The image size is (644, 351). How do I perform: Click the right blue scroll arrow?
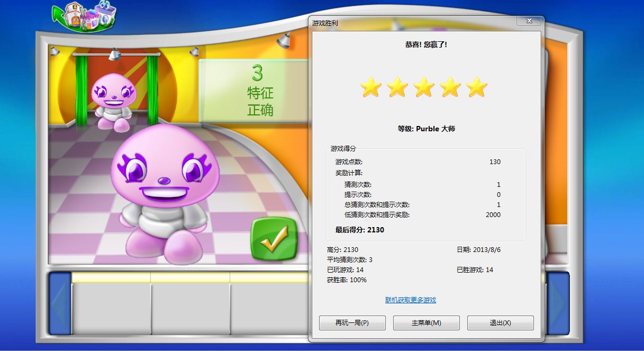tap(558, 303)
